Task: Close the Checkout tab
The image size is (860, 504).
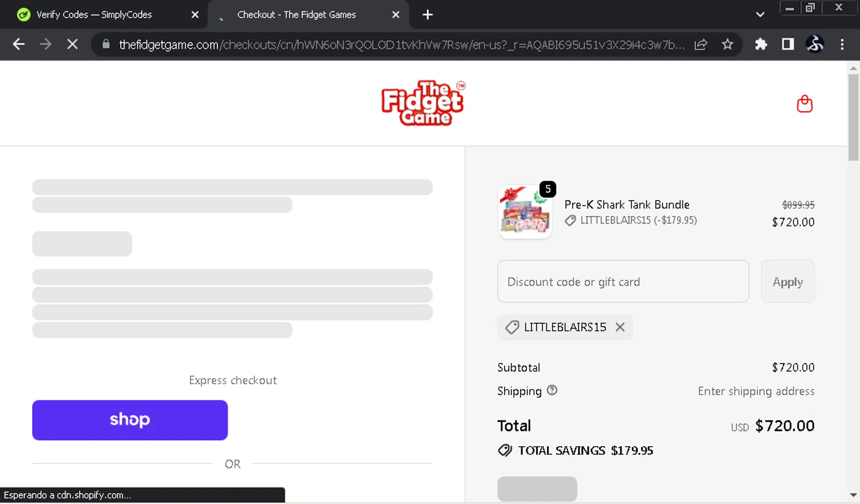Action: [x=396, y=15]
